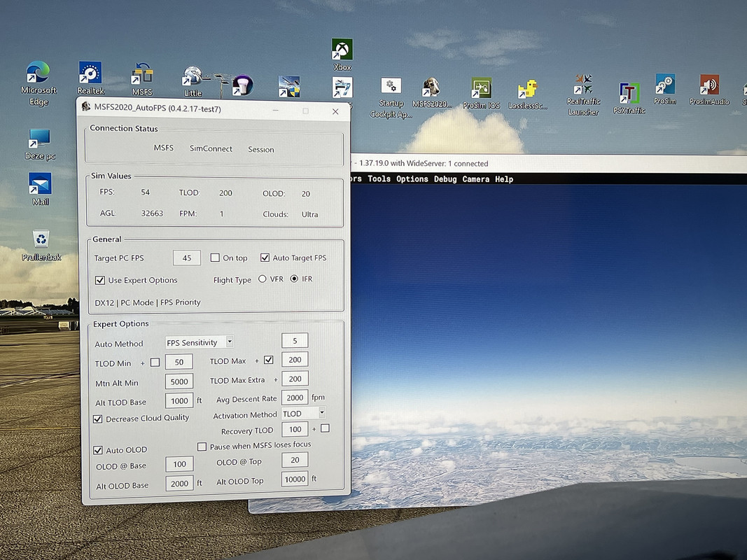Uncheck the Auto OLOD checkbox
747x560 pixels.
(x=98, y=450)
